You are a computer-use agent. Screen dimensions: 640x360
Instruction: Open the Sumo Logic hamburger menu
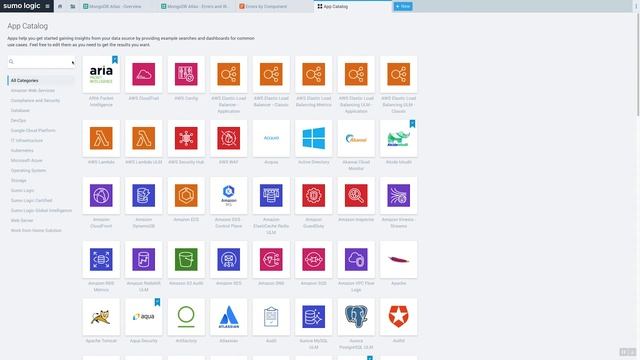(47, 6)
